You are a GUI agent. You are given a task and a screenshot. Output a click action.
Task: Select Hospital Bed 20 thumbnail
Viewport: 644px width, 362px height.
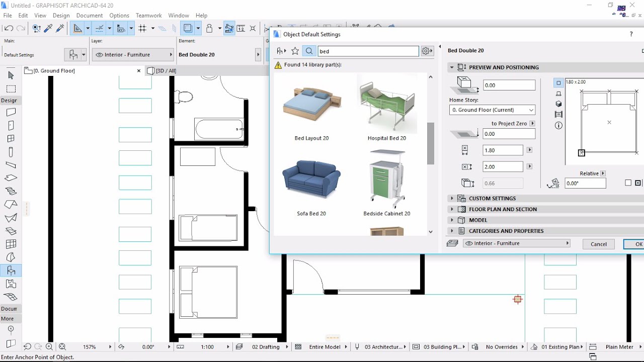[x=387, y=105]
